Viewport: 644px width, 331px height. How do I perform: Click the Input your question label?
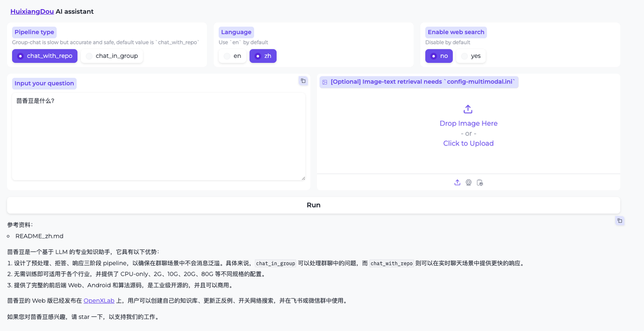(44, 84)
